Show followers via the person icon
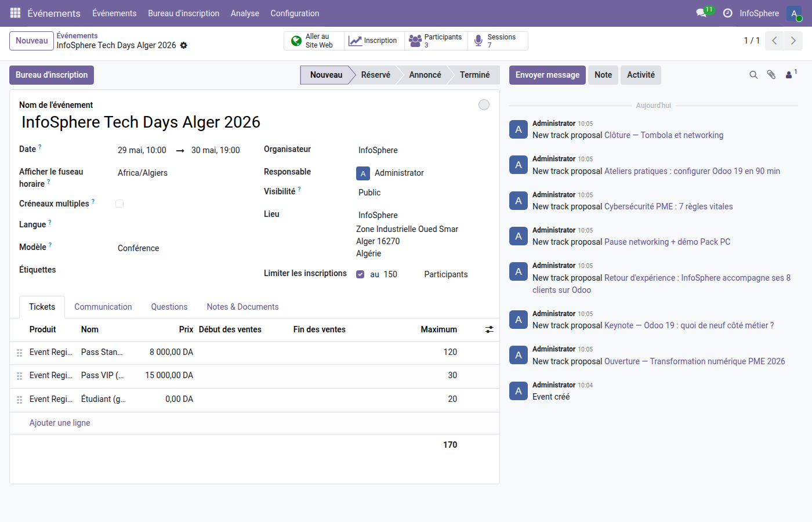The width and height of the screenshot is (812, 522). coord(789,75)
